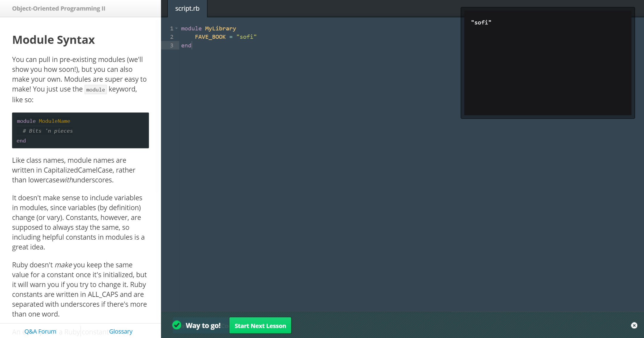Open the Q&A Forum link
This screenshot has height=338, width=644.
coord(40,331)
